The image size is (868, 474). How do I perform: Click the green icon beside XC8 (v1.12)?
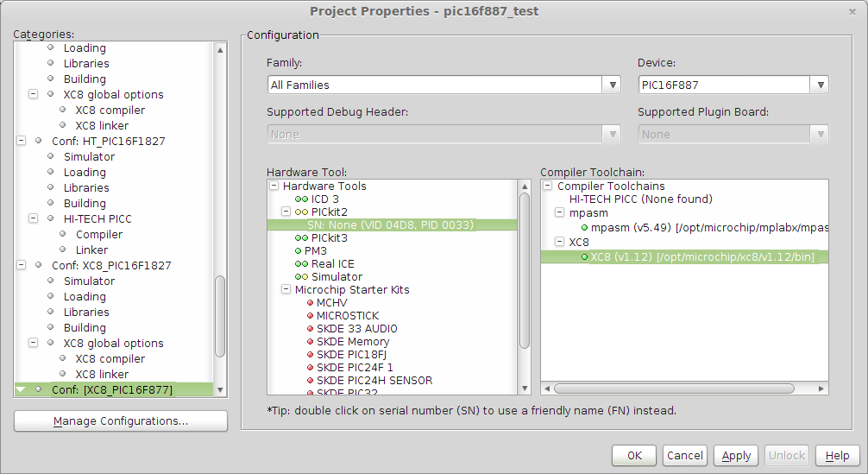pos(584,257)
